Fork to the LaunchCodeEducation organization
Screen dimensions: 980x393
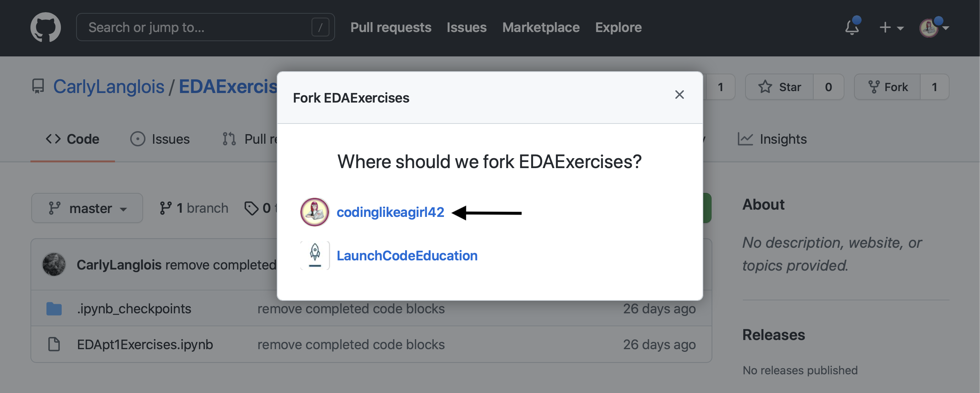407,255
